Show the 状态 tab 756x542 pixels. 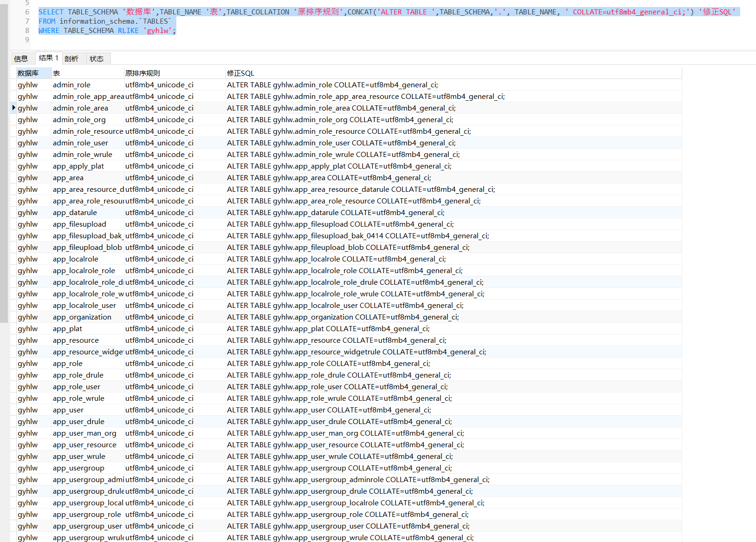[x=97, y=59]
